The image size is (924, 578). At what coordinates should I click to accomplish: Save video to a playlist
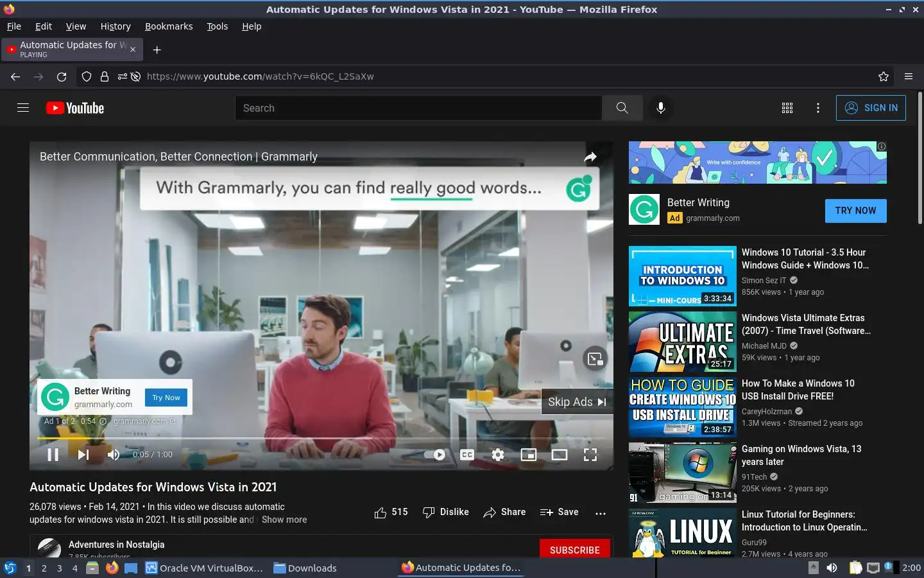[x=560, y=512]
